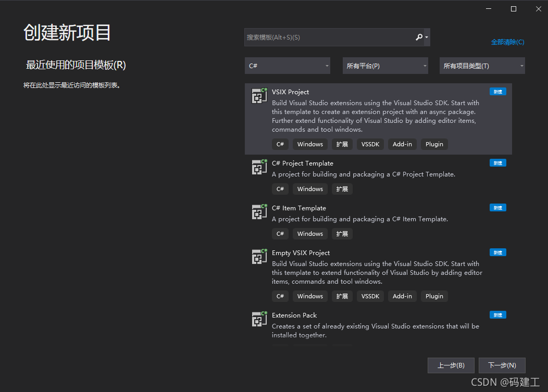Click the VSIX Project template icon

coord(259,95)
